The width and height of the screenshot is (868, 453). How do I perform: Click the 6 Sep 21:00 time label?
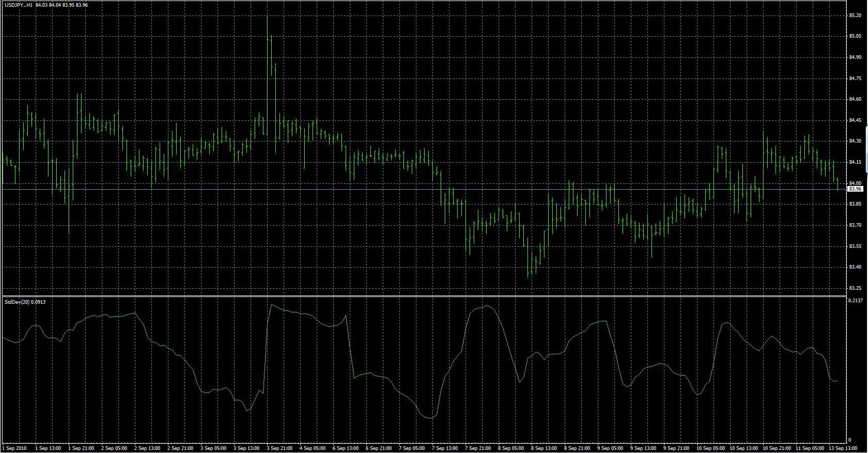[379, 448]
